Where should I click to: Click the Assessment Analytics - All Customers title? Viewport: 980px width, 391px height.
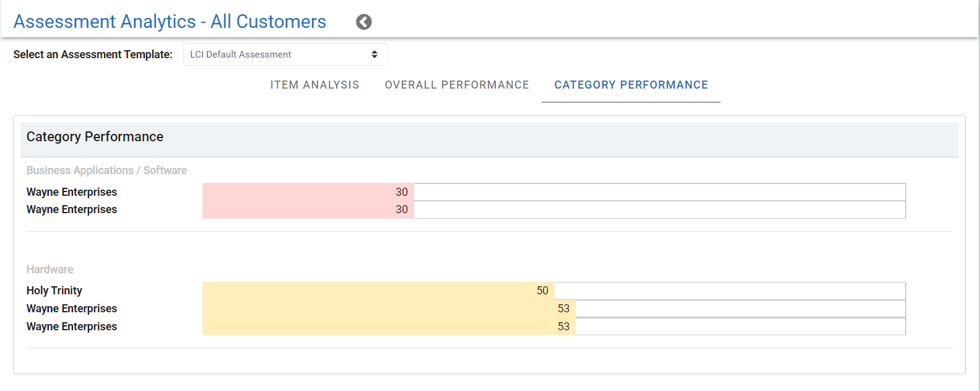tap(170, 22)
